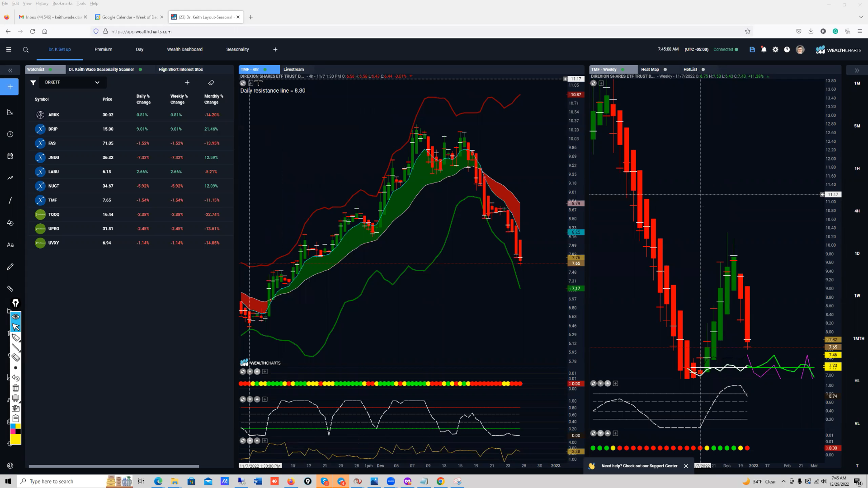This screenshot has width=868, height=488.
Task: Select the trend arrow tool in sidebar
Action: (x=10, y=178)
